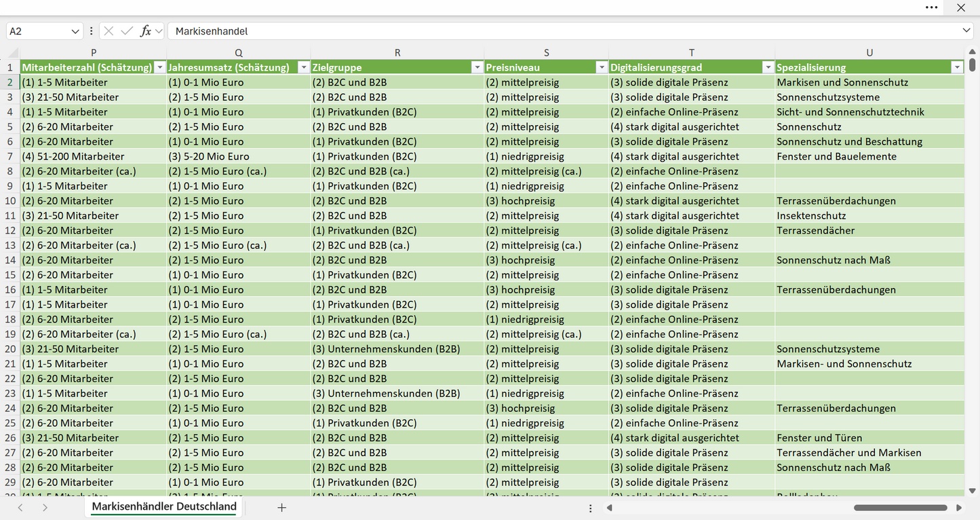Image resolution: width=980 pixels, height=520 pixels.
Task: Select column T header
Action: (692, 52)
